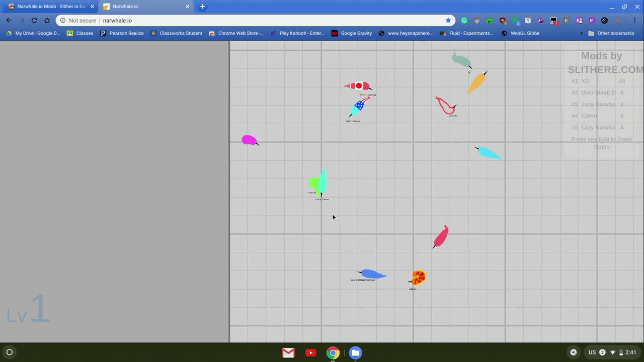The width and height of the screenshot is (644, 362).
Task: Open the ChromeOS launcher button
Action: (9, 352)
